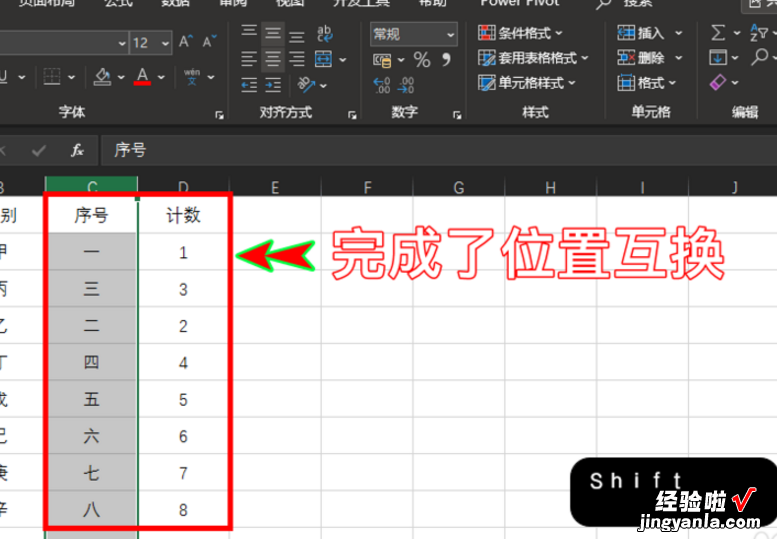Click the Clear eraser icon
The image size is (777, 539).
718,82
